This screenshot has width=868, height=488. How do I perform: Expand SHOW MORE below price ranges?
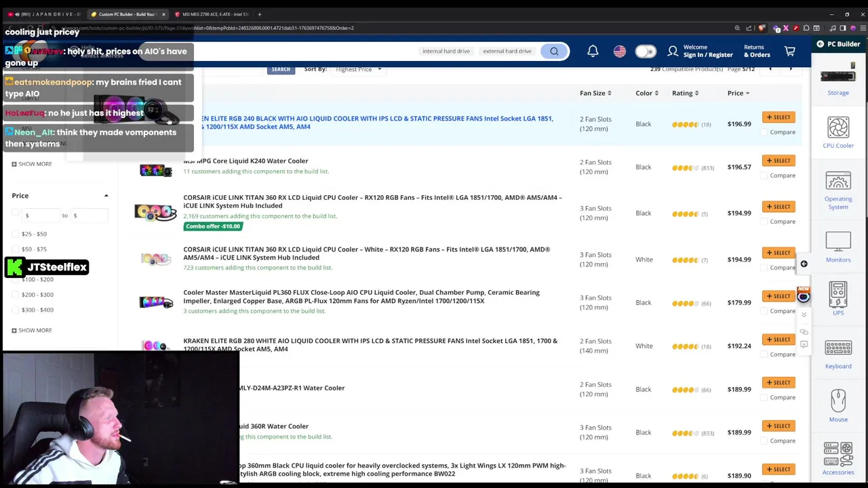click(31, 330)
